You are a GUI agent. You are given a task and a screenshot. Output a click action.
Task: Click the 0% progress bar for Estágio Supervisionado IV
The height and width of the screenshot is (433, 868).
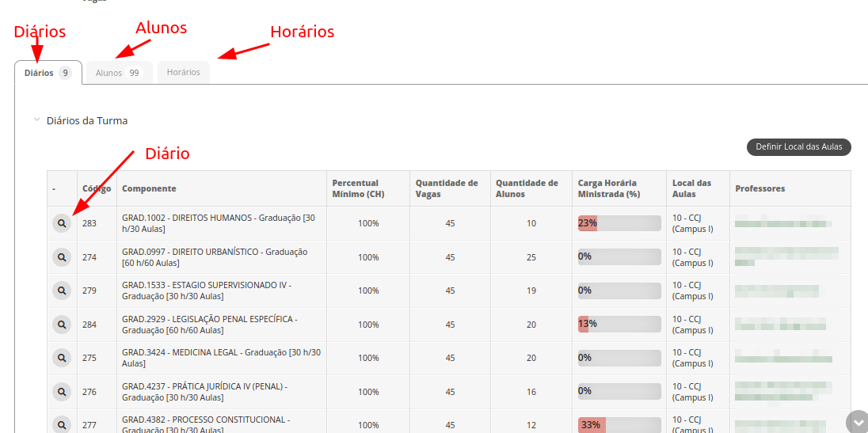coord(619,291)
